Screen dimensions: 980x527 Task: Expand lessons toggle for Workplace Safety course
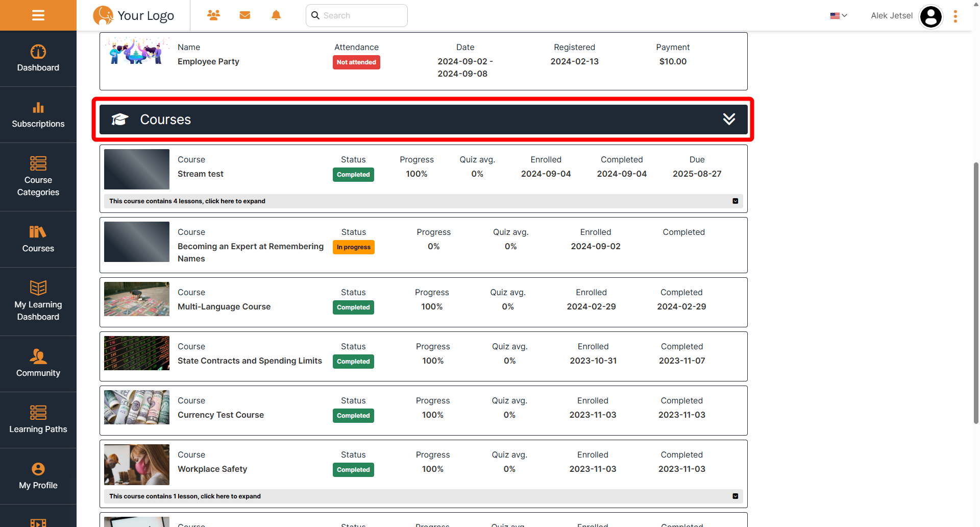(x=735, y=496)
